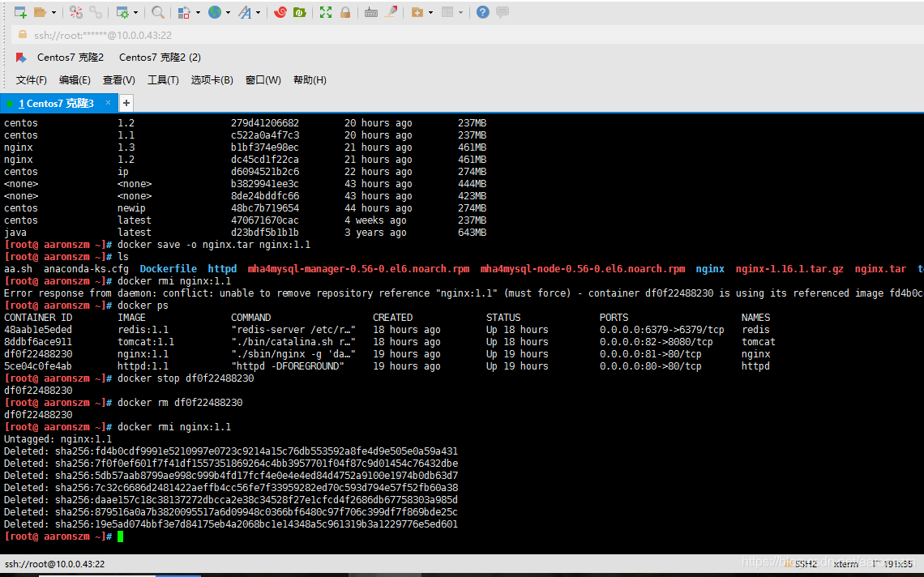Click port mapping 0.0.0.0:6379->6379/tcp
The height and width of the screenshot is (577, 924).
point(661,330)
